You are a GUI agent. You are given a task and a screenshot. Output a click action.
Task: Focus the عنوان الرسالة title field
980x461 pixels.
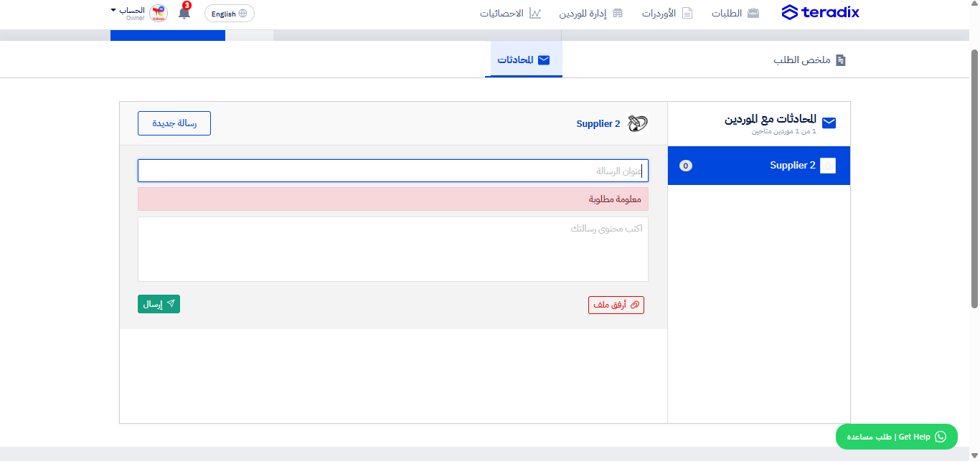coord(393,171)
